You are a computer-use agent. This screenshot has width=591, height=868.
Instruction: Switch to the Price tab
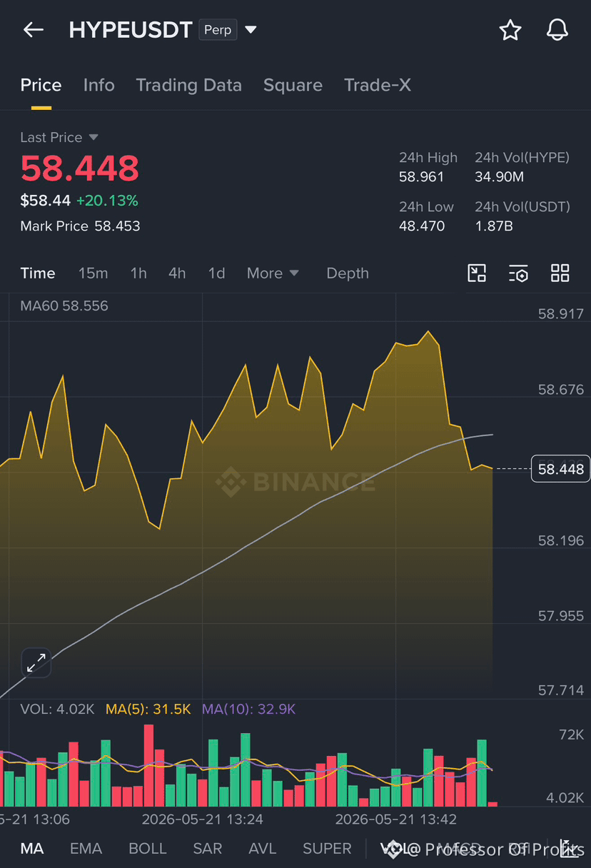[x=41, y=85]
